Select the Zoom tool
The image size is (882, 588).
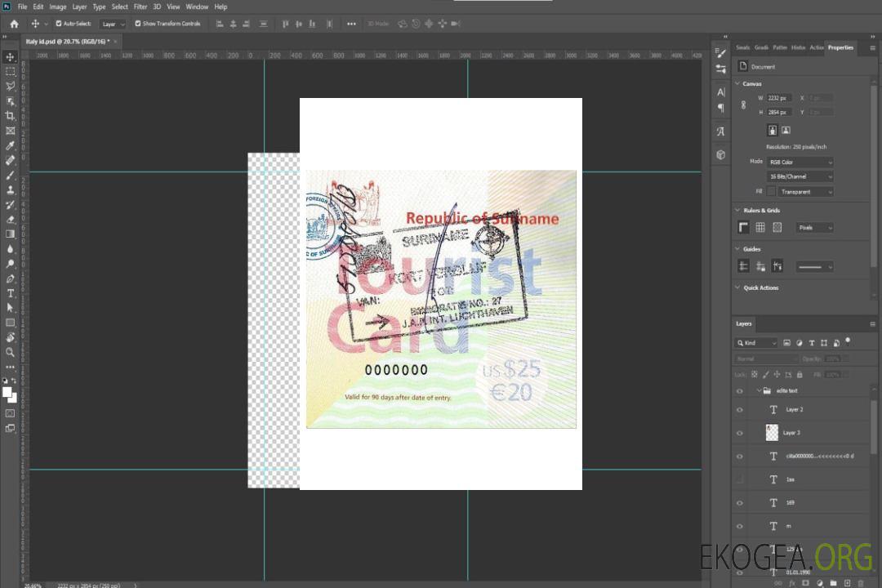[x=10, y=352]
